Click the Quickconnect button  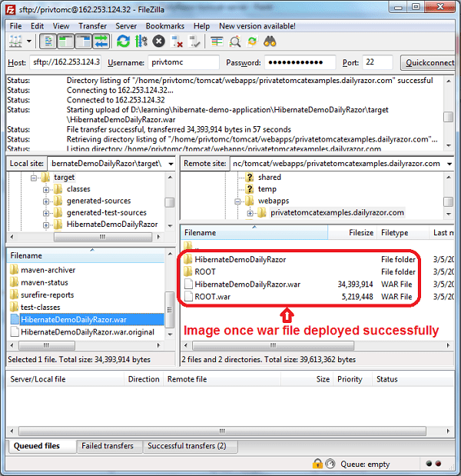click(x=429, y=62)
